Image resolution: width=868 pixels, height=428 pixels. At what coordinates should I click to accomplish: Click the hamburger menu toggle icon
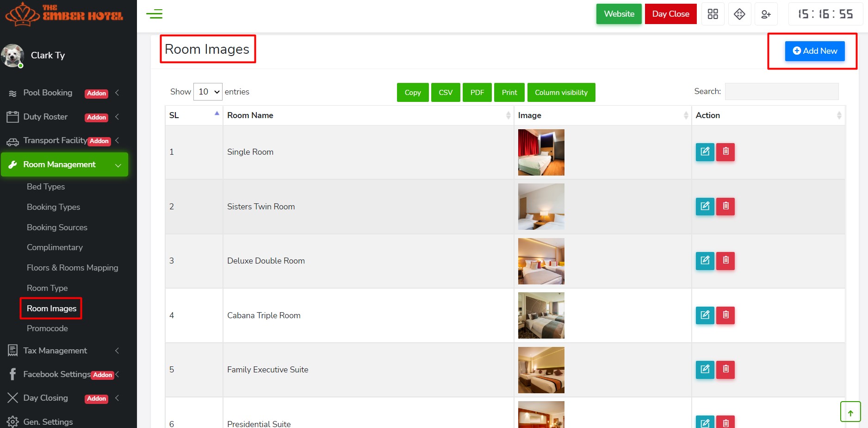coord(154,14)
